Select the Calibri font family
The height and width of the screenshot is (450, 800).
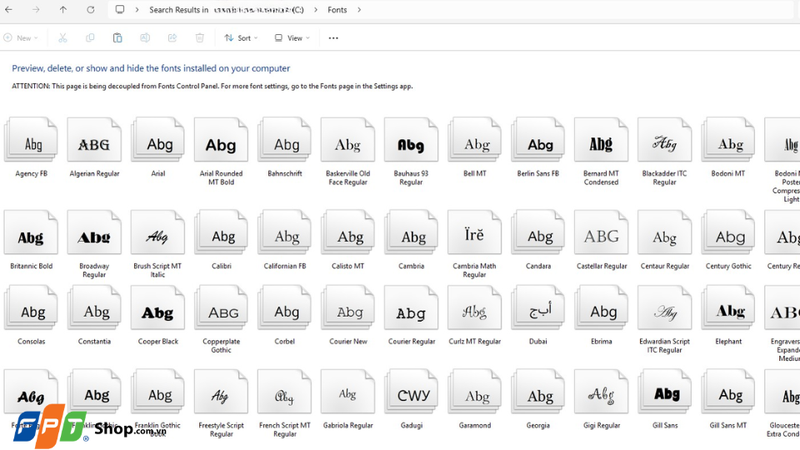(x=221, y=240)
